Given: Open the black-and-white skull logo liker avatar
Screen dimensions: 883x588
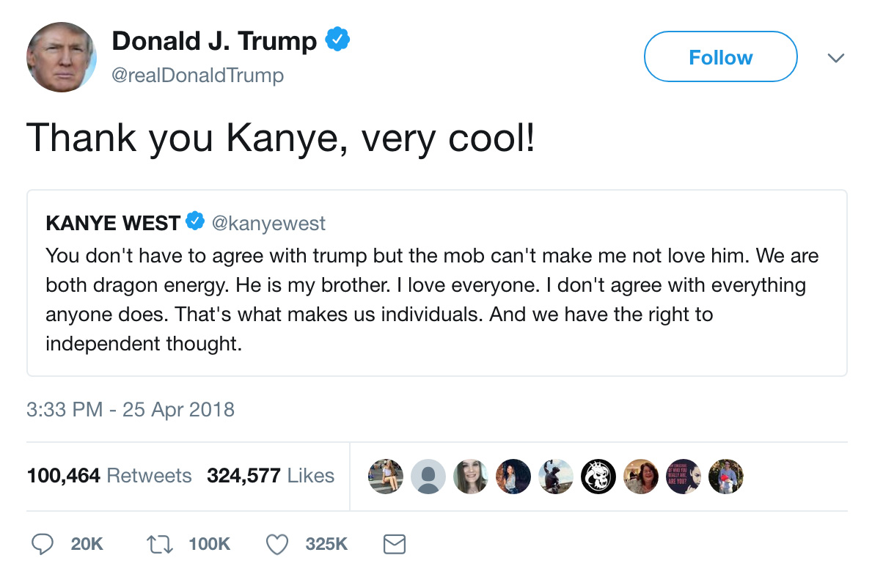Looking at the screenshot, I should pos(598,477).
